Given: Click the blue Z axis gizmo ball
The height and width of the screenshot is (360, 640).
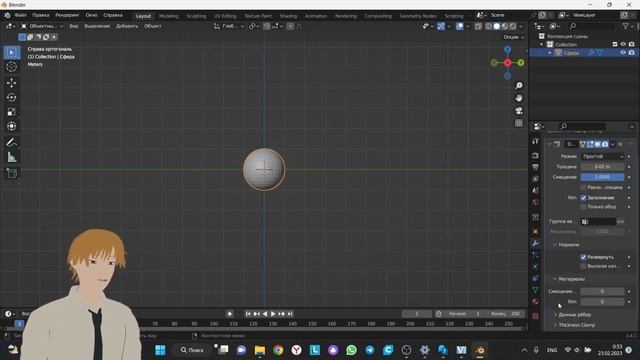Looking at the screenshot, I should point(507,49).
